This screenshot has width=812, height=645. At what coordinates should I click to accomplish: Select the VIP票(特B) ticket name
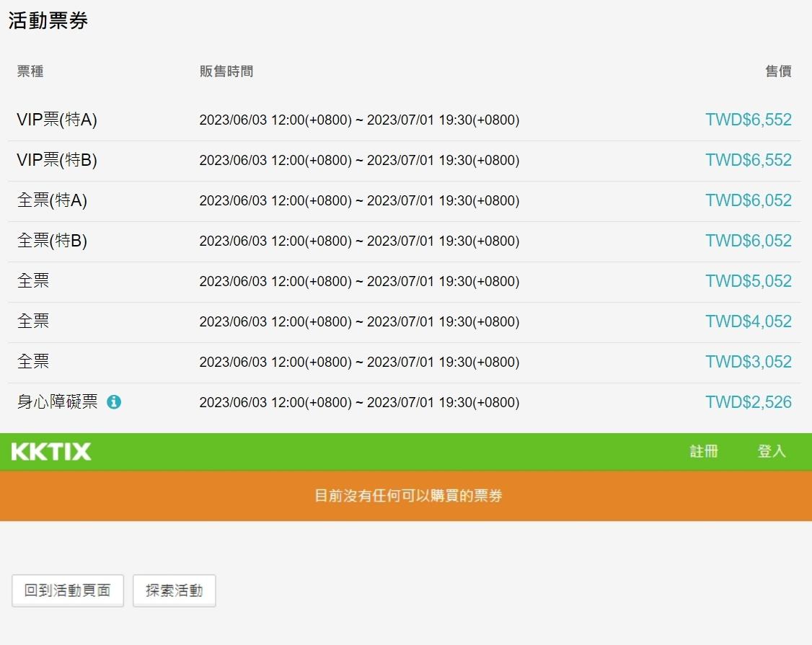[x=57, y=160]
